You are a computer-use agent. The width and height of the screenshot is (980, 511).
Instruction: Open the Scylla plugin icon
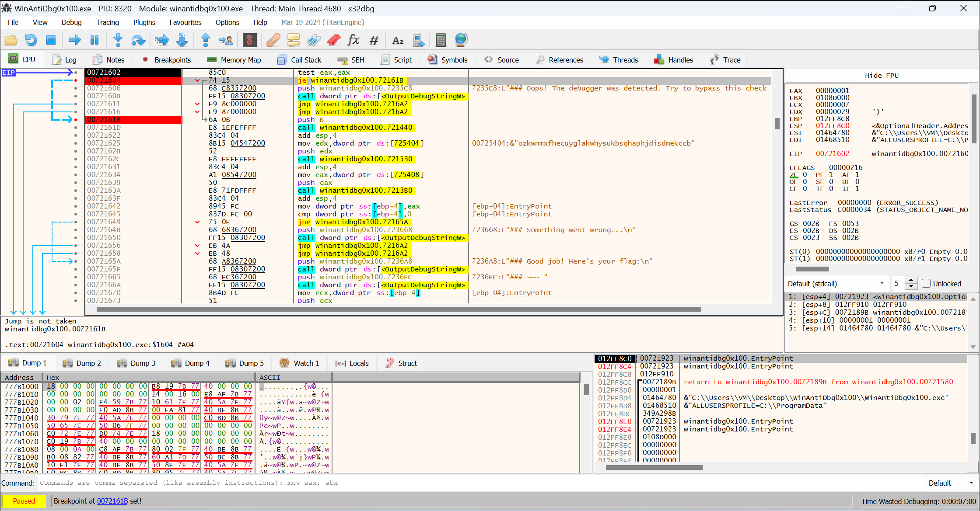point(249,40)
